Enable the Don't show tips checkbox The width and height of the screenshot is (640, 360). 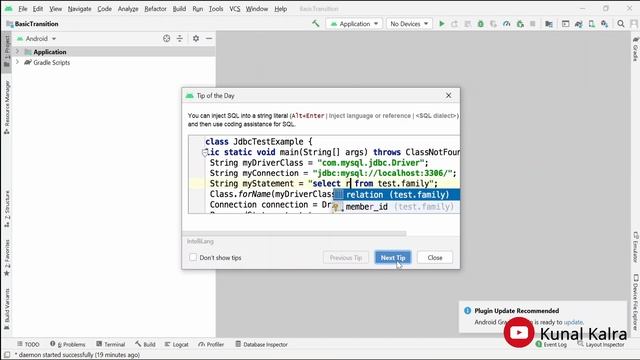[193, 258]
